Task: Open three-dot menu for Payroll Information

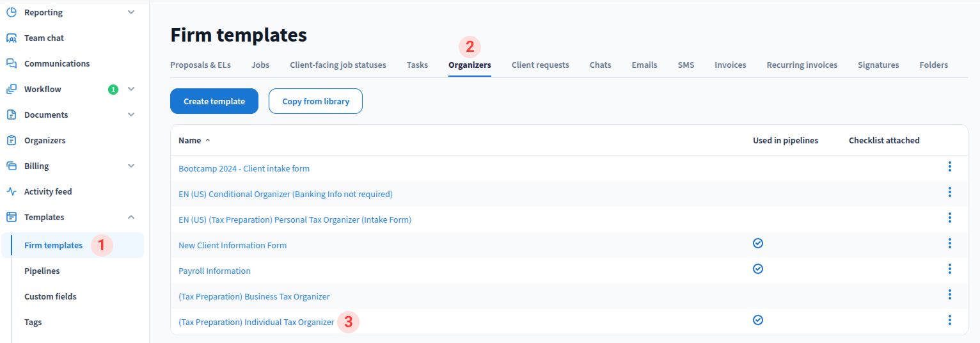Action: (949, 269)
